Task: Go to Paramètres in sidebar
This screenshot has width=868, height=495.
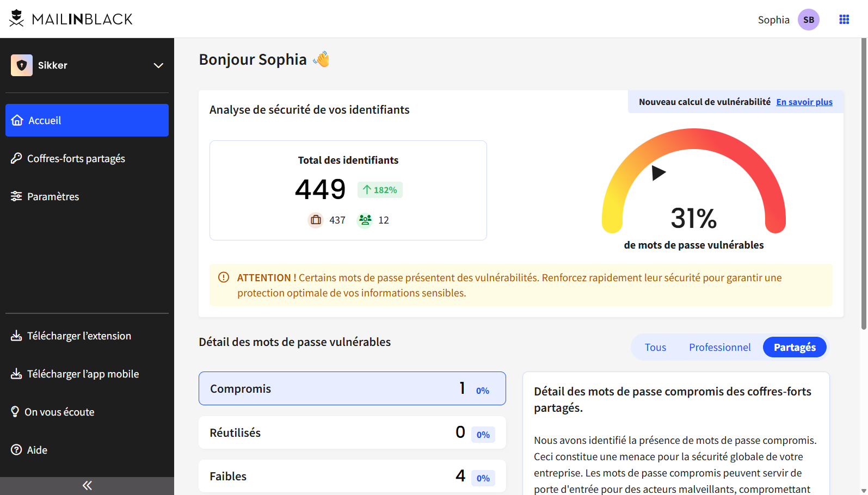Action: (53, 196)
